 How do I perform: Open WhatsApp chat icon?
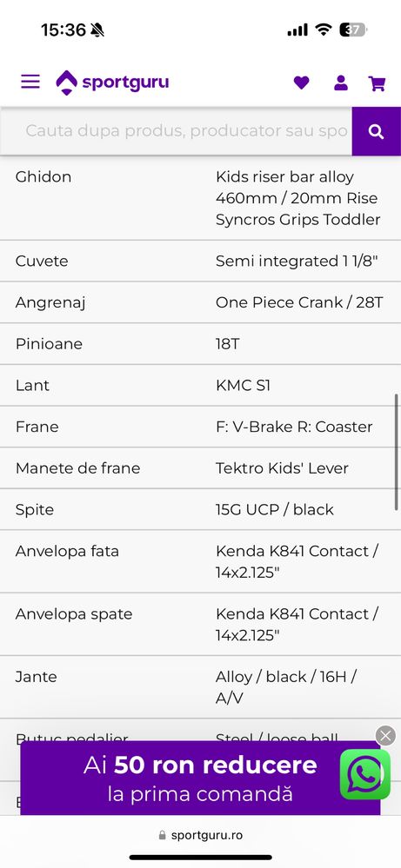coord(365,774)
